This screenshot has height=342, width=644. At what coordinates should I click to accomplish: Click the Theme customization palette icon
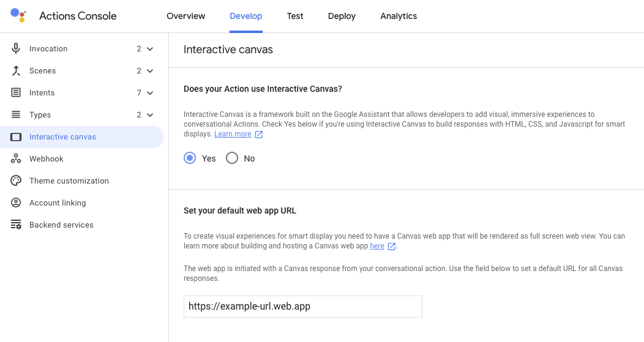(16, 181)
